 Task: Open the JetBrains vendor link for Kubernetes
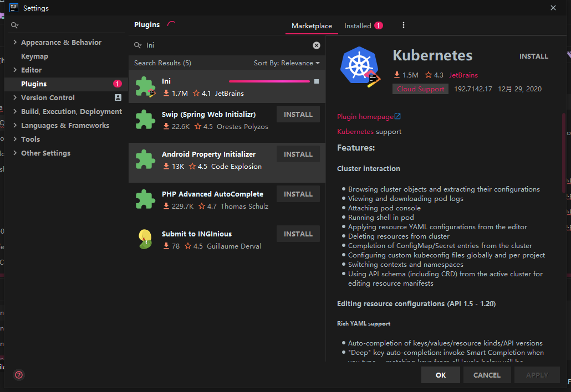click(463, 75)
